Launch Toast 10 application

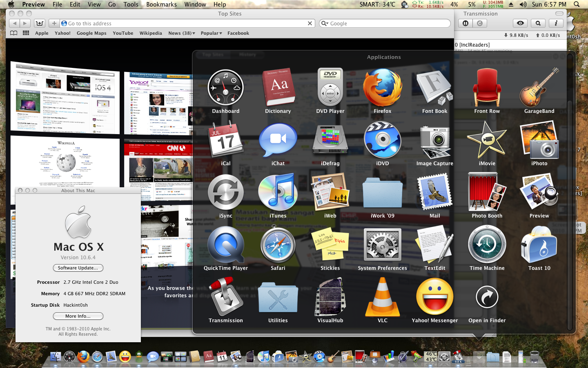pyautogui.click(x=539, y=245)
